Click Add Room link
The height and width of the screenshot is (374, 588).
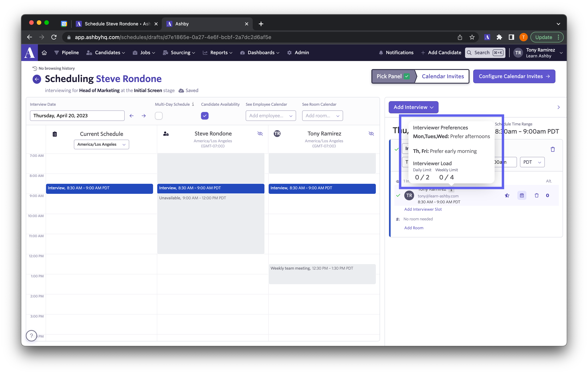coord(414,228)
